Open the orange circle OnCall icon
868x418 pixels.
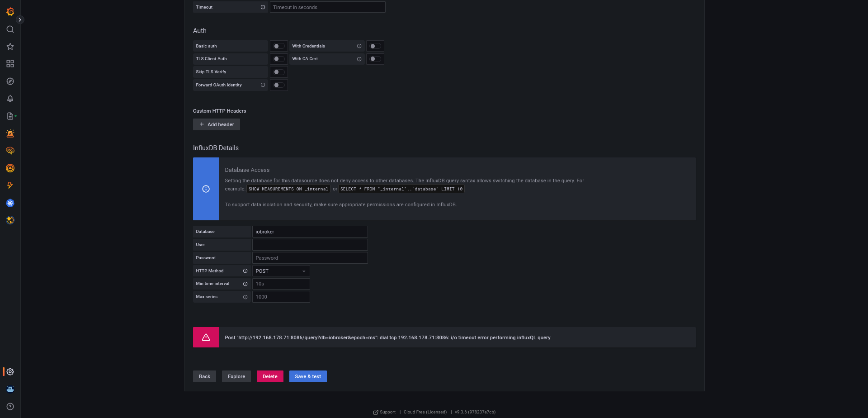coord(10,168)
